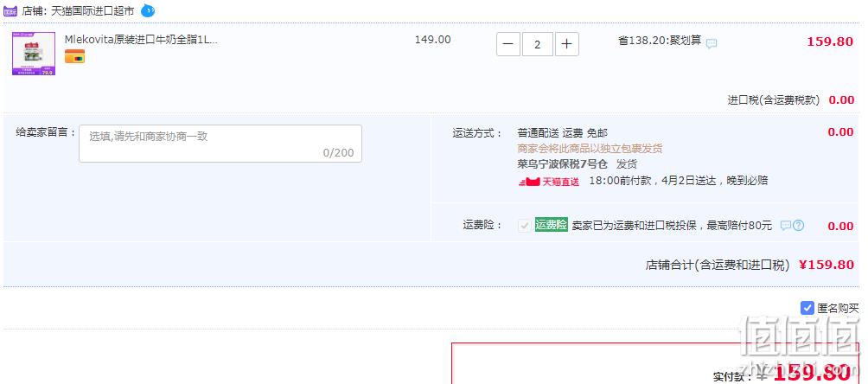Screen dimensions: 868x384
Task: Toggle the 匿名购买 anonymous purchase checkbox
Action: pyautogui.click(x=807, y=308)
